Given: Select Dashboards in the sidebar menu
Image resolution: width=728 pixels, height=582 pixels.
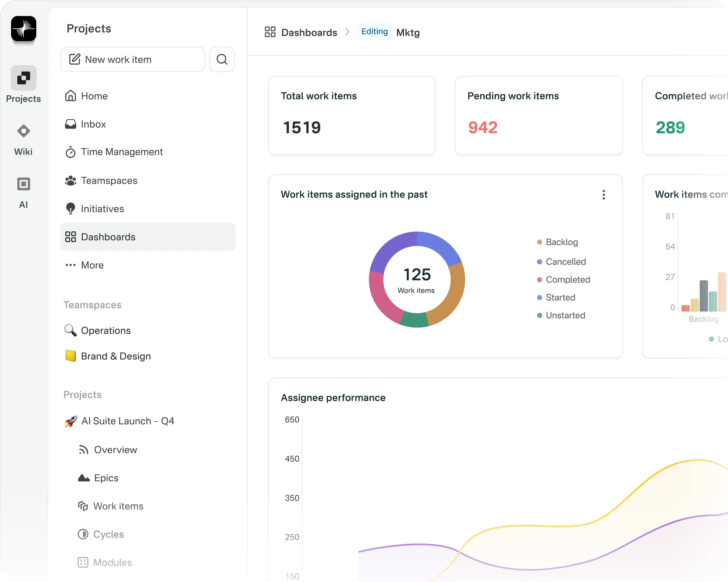Looking at the screenshot, I should [108, 237].
